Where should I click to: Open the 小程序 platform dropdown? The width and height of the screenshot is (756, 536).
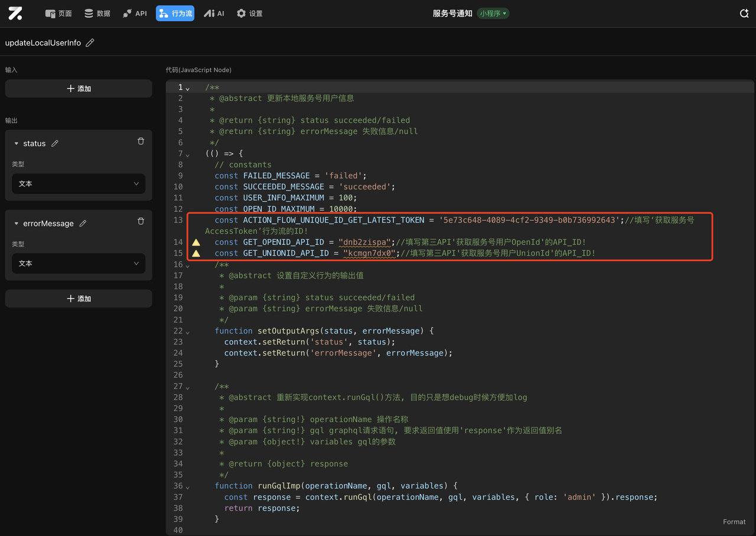point(493,13)
